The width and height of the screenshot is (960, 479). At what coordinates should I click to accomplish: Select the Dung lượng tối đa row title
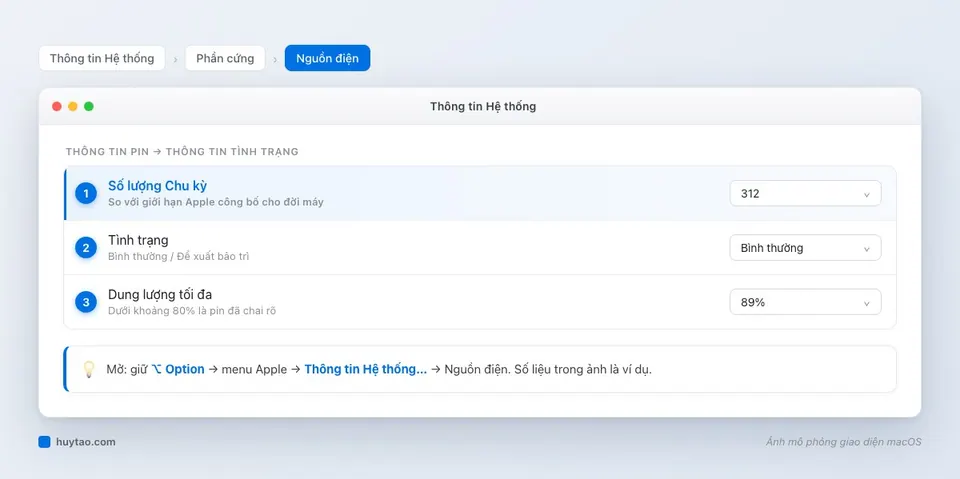pos(160,295)
